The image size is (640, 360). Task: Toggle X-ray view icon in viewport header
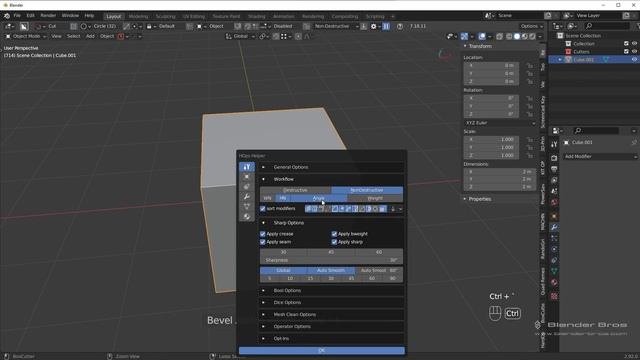(499, 36)
